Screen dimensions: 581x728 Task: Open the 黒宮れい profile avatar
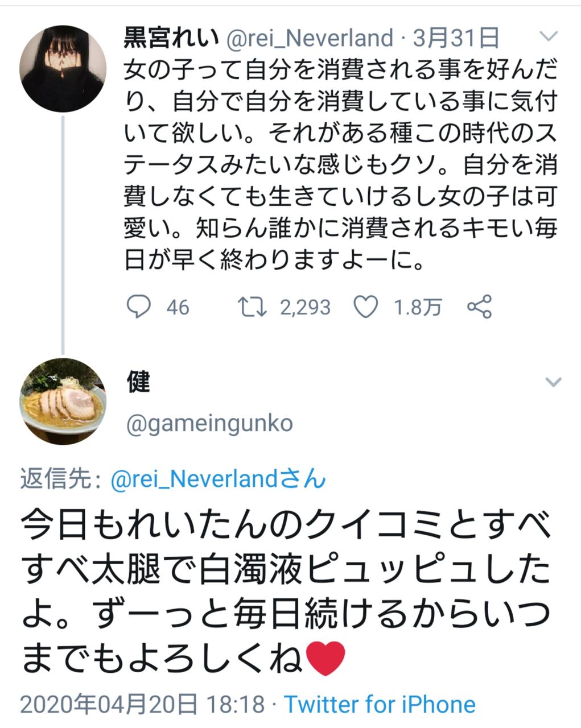(63, 68)
